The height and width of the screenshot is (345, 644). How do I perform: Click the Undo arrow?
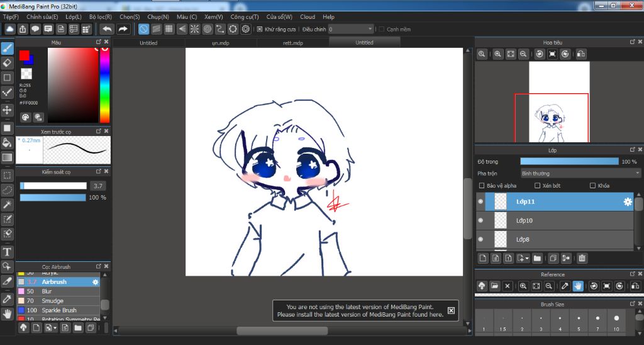coord(107,29)
